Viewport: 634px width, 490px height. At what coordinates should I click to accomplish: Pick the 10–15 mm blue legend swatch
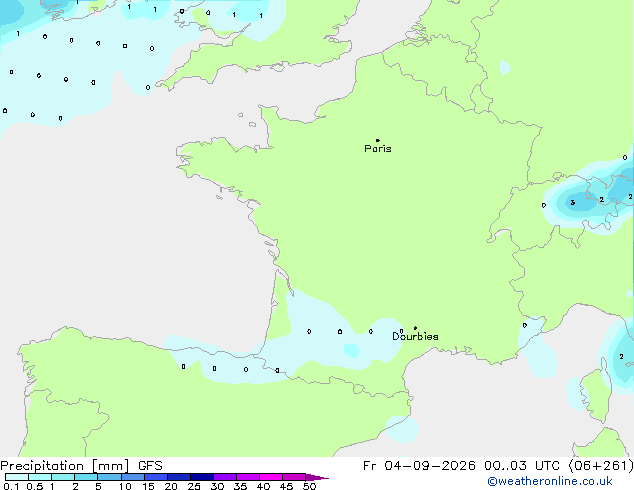click(x=132, y=477)
